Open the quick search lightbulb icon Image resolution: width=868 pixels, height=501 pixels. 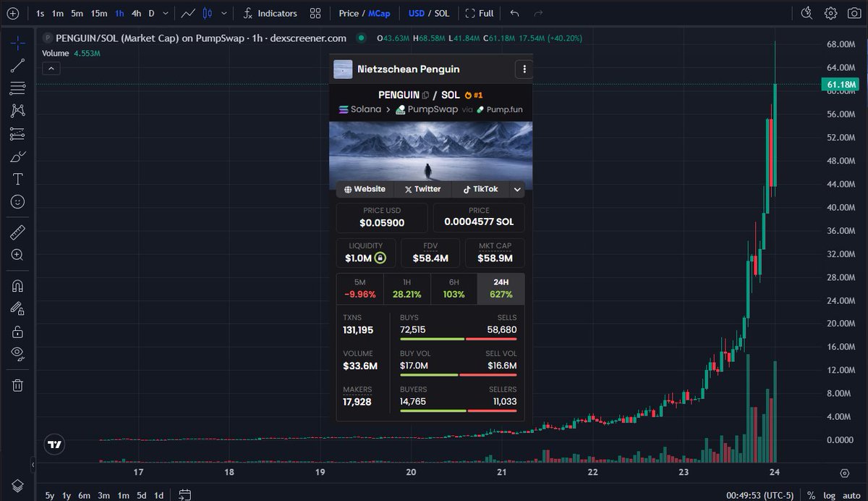[x=808, y=13]
